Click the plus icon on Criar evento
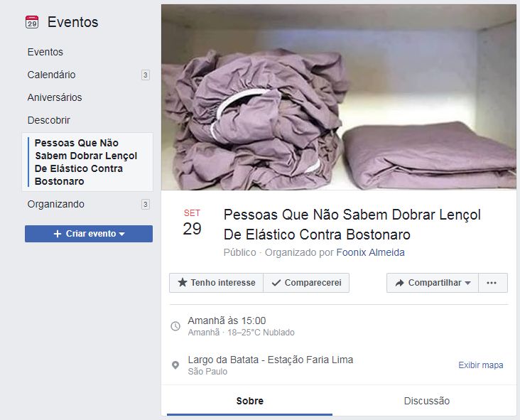This screenshot has width=520, height=420. click(x=58, y=234)
